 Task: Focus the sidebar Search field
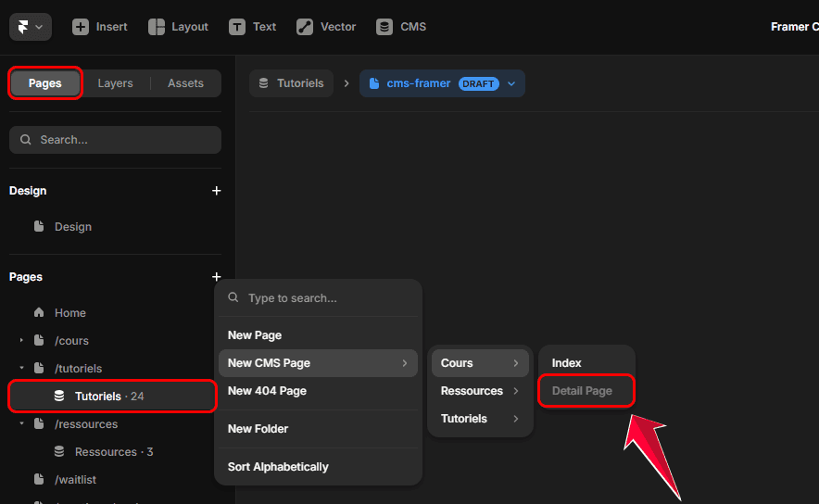[115, 140]
